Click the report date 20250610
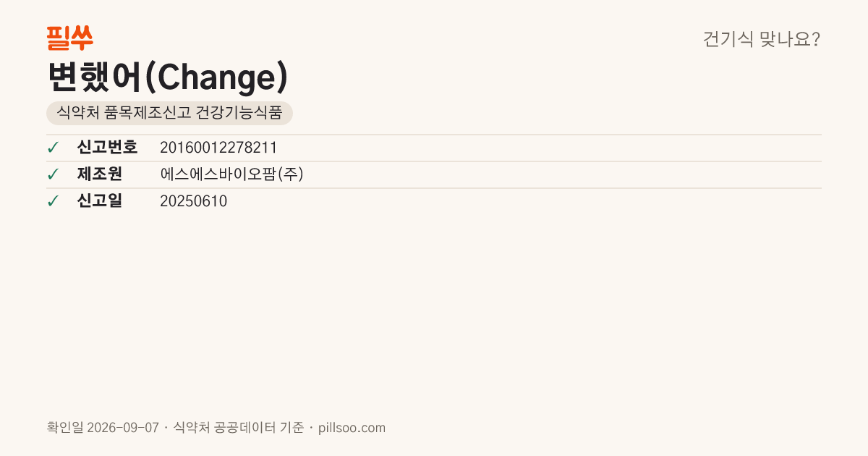 pyautogui.click(x=193, y=201)
